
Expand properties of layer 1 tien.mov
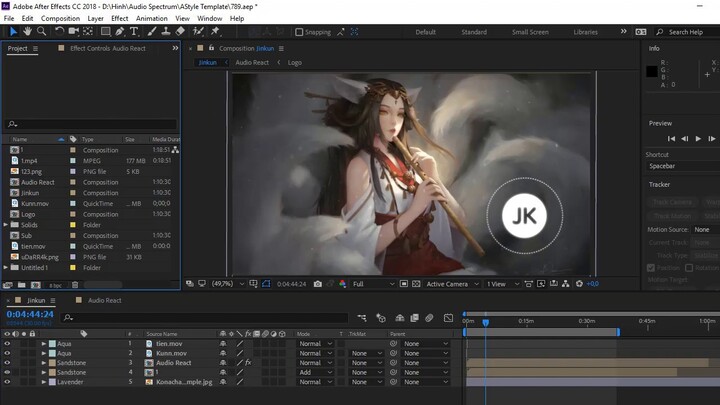(44, 343)
